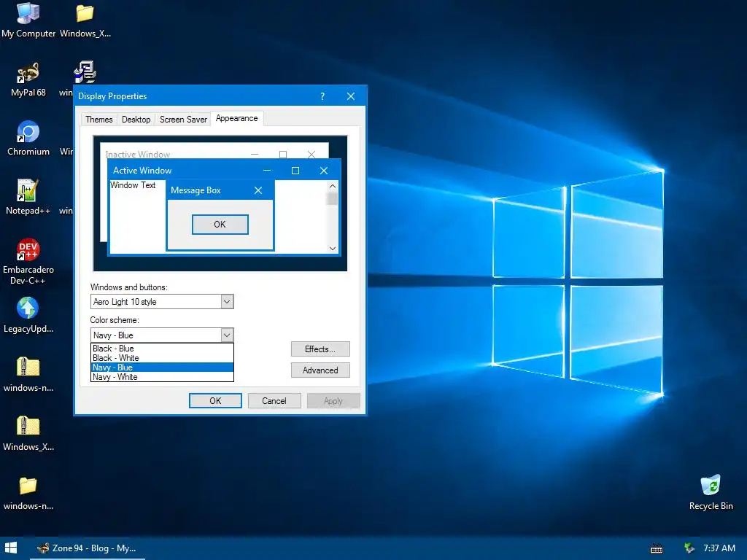Launch the MyPal 68 browser shortcut
This screenshot has width=747, height=560.
click(28, 79)
